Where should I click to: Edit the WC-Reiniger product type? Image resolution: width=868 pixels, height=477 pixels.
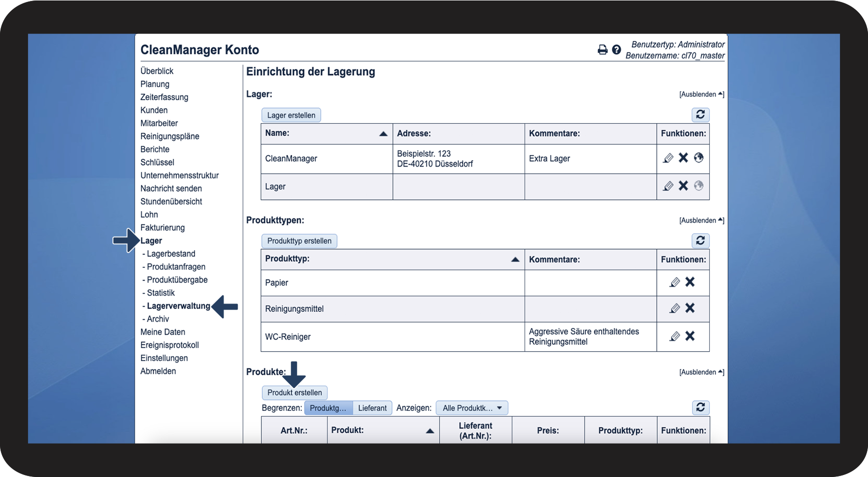(x=675, y=336)
